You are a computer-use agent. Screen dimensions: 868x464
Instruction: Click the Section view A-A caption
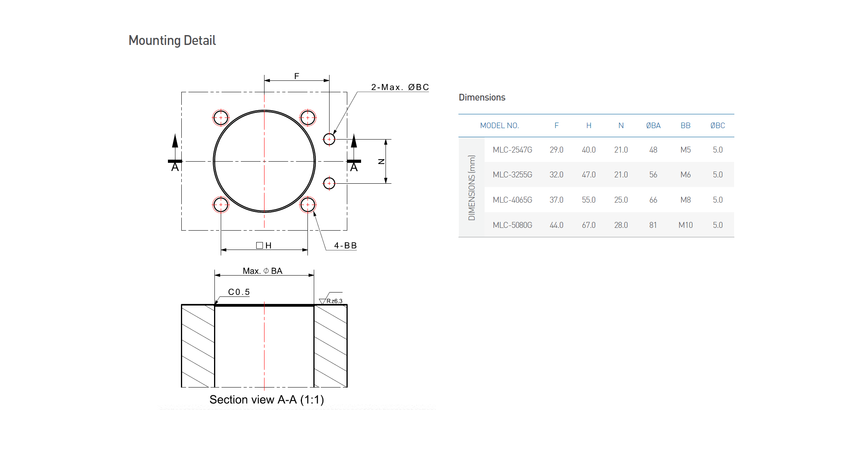pyautogui.click(x=266, y=399)
